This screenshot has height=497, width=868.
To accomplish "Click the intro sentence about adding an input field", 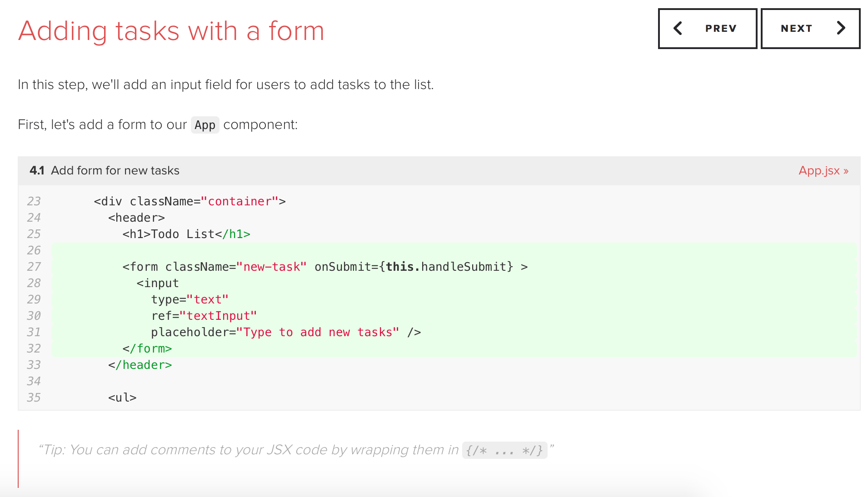I will (225, 84).
